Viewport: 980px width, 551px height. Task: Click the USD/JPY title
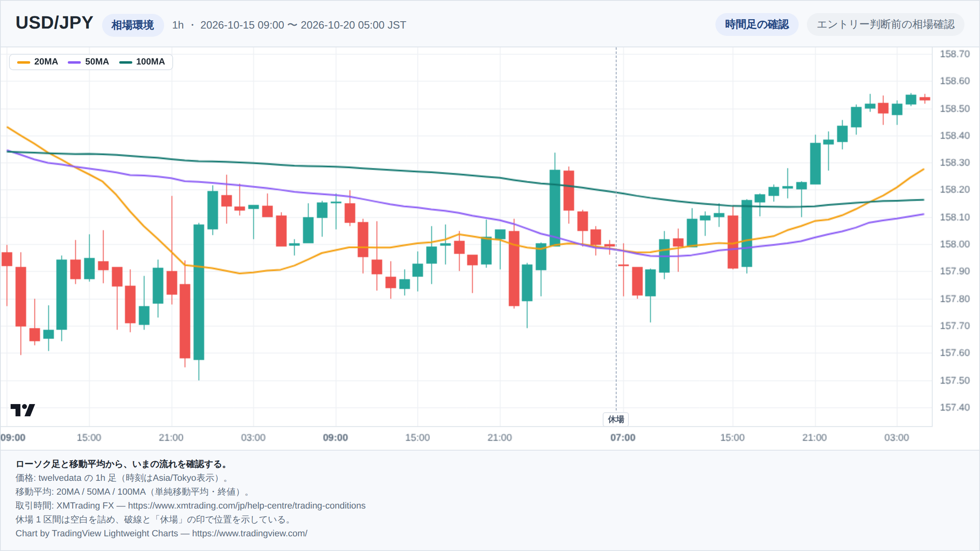point(54,23)
